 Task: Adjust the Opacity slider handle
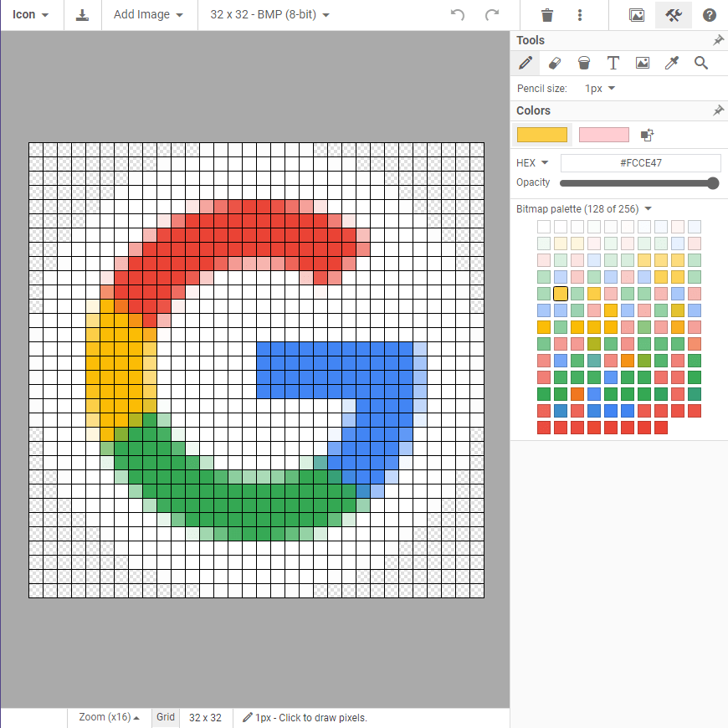point(713,183)
